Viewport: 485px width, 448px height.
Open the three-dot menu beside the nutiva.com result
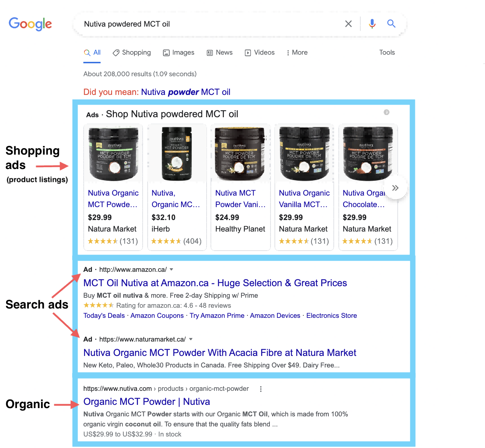pyautogui.click(x=261, y=389)
